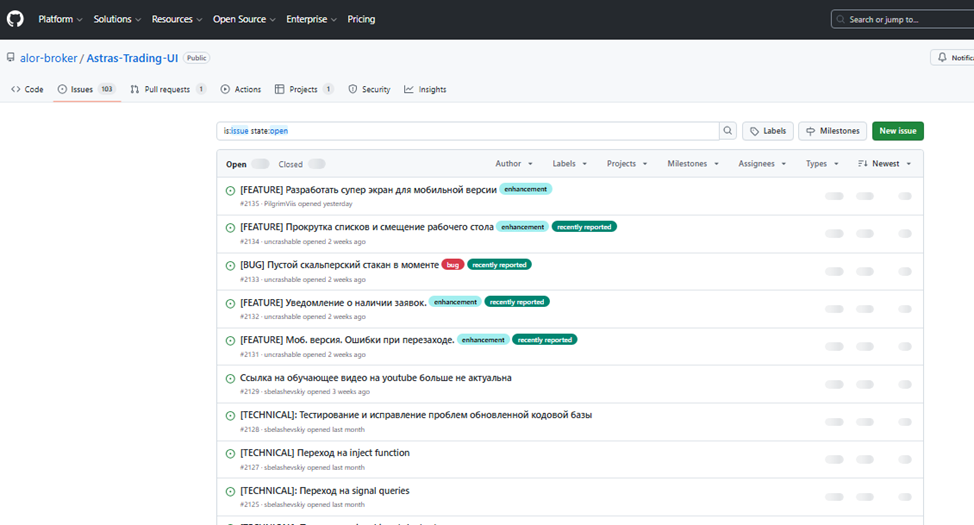Viewport: 974px width, 525px height.
Task: Click the open issue icon for #2135
Action: (x=230, y=190)
